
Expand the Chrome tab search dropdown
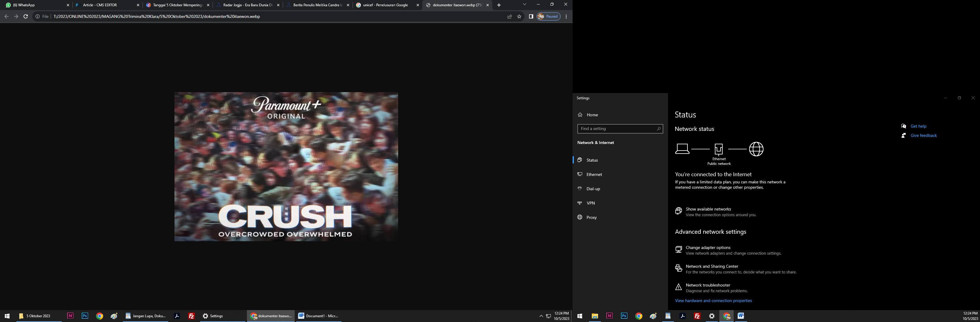[x=525, y=4]
